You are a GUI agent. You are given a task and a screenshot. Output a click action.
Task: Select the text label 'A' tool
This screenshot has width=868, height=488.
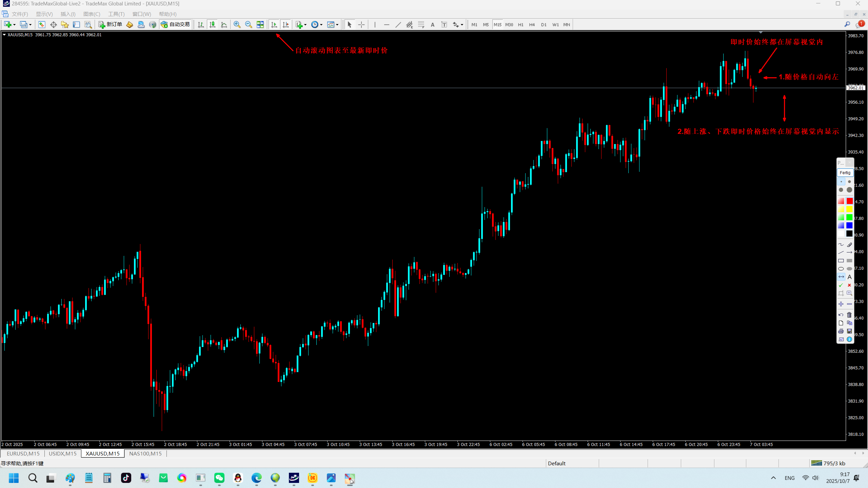point(433,24)
